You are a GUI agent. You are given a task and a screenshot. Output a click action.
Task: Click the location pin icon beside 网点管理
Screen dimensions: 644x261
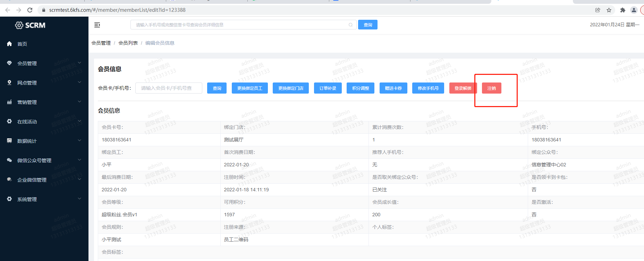(9, 82)
